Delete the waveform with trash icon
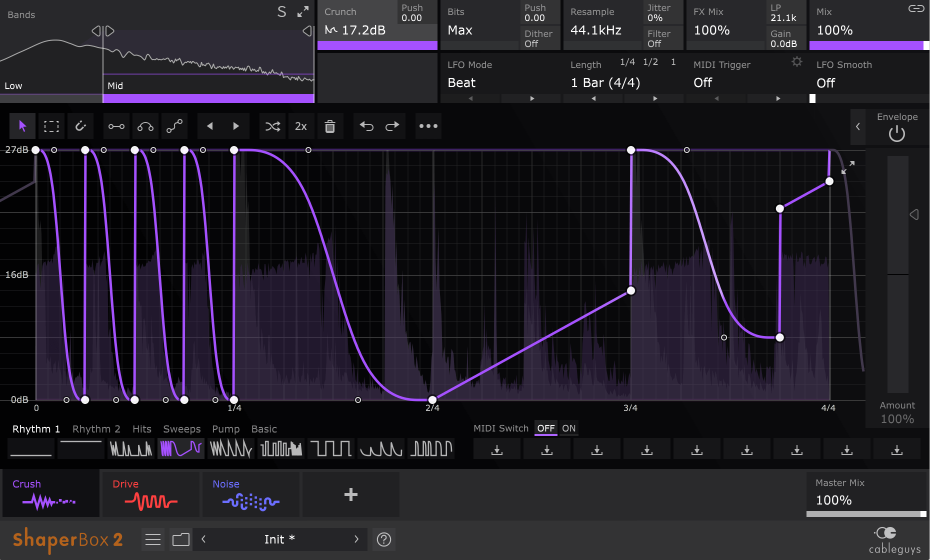 point(330,126)
